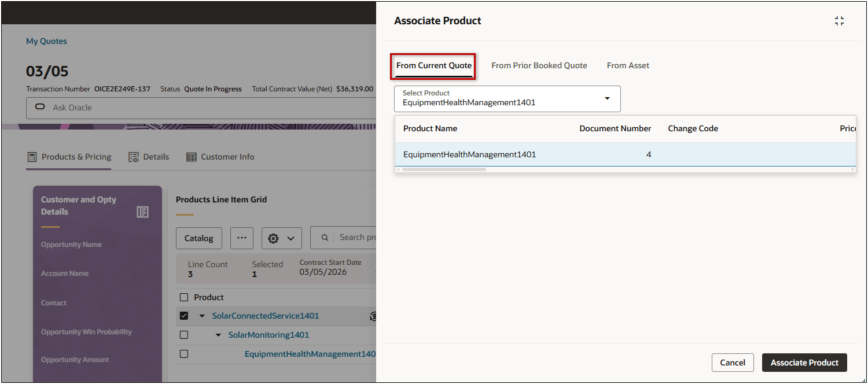The height and width of the screenshot is (384, 868).
Task: Click the Associate Product button
Action: point(804,363)
